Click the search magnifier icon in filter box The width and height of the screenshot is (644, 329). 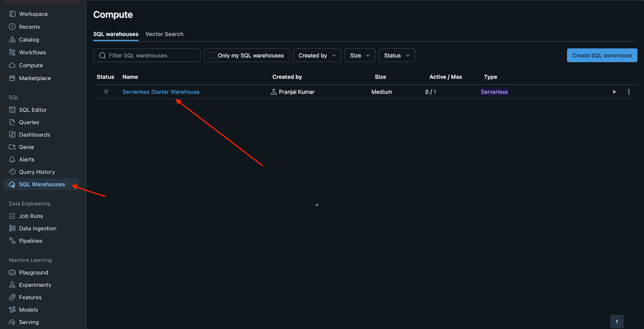[x=102, y=55]
